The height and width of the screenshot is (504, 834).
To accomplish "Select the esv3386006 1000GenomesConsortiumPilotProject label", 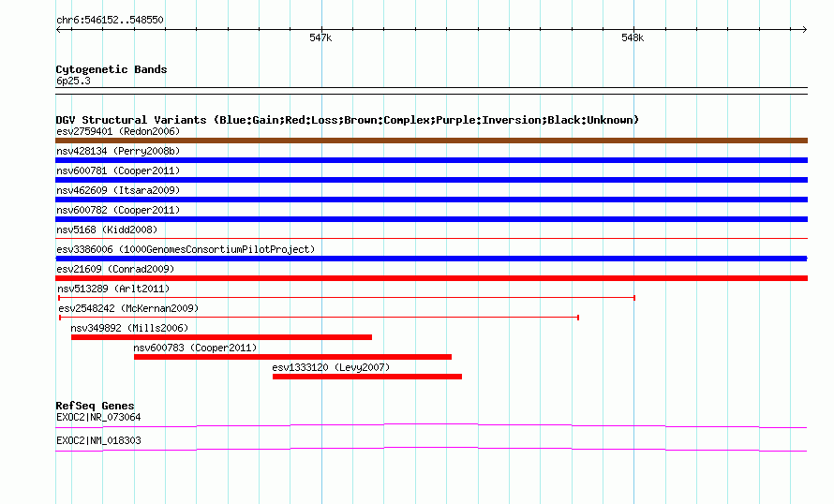I will coord(186,249).
